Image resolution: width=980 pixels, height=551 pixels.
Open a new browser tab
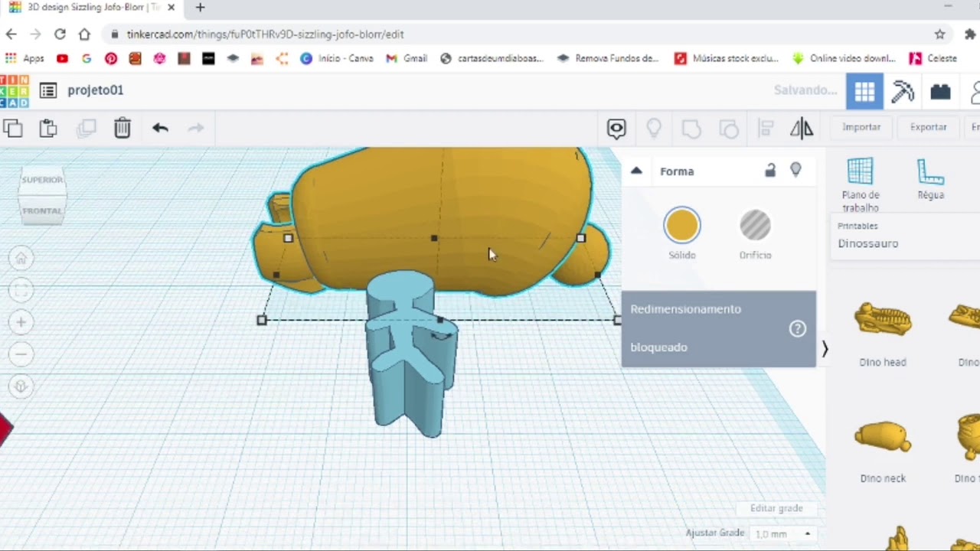(200, 8)
